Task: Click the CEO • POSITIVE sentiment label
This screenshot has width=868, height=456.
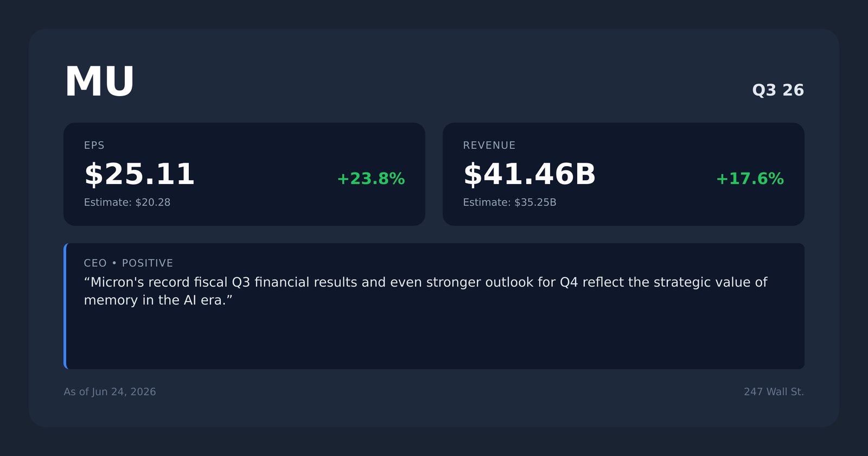Action: tap(128, 263)
